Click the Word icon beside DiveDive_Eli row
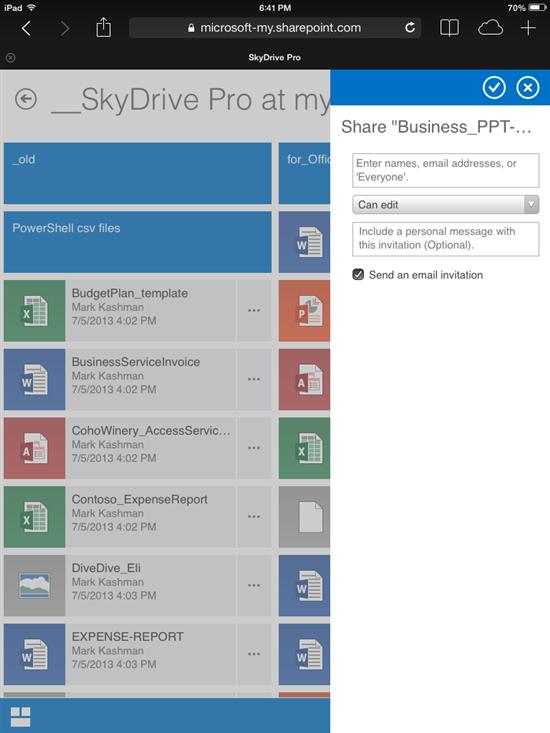This screenshot has width=550, height=733. 304,586
